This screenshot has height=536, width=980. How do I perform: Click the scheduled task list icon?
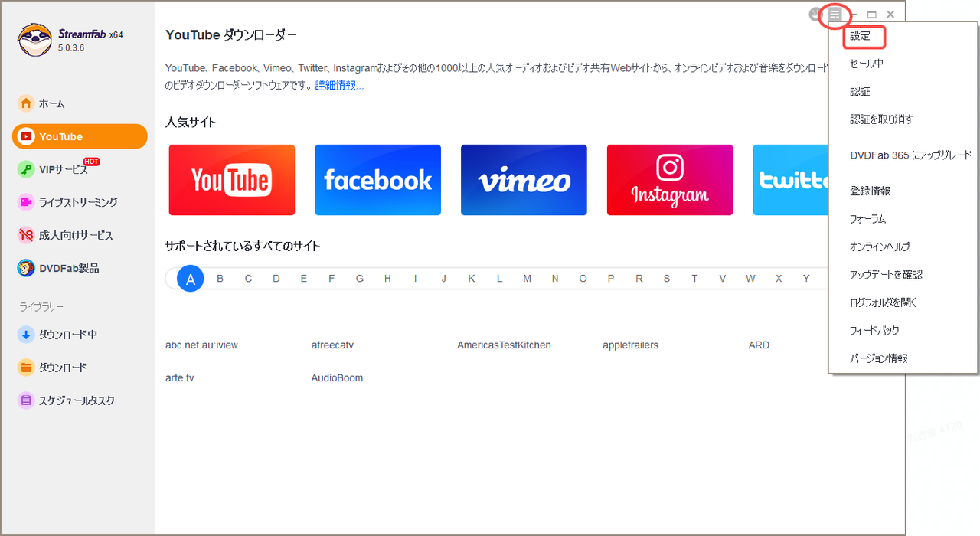(x=26, y=400)
